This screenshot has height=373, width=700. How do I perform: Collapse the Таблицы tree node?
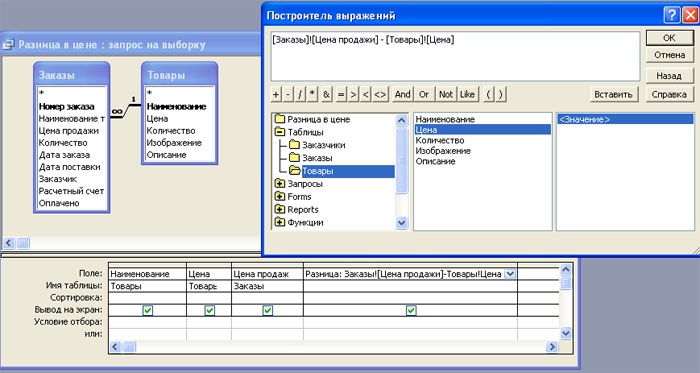tap(280, 132)
